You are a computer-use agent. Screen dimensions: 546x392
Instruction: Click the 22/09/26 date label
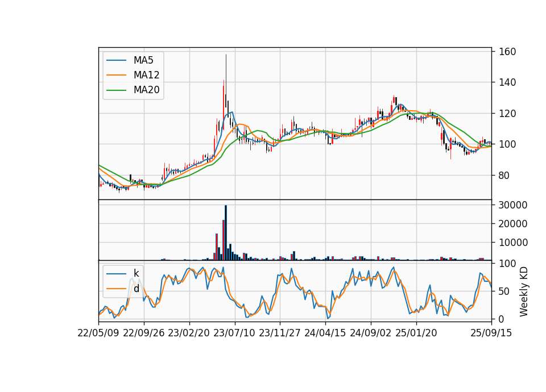(x=144, y=333)
